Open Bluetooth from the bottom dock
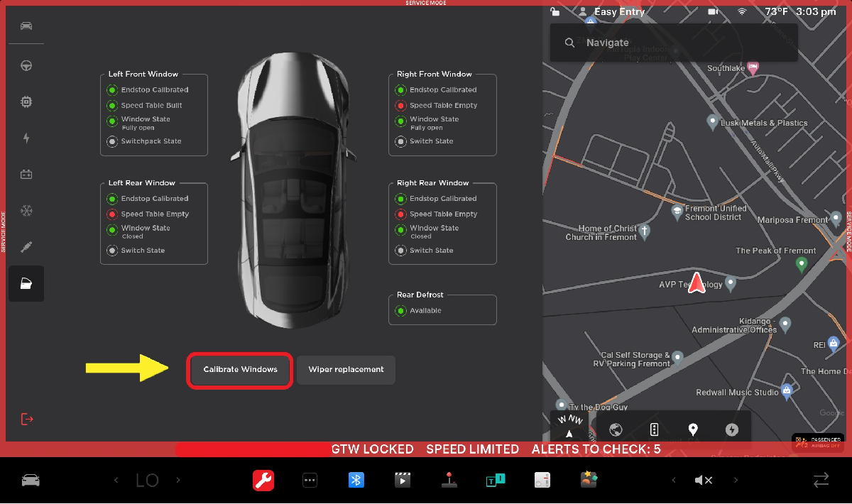 [356, 481]
